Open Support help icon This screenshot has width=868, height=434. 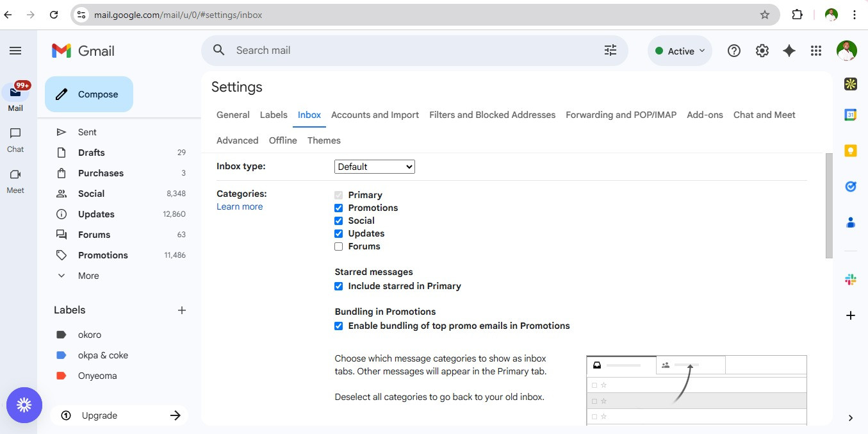(734, 51)
